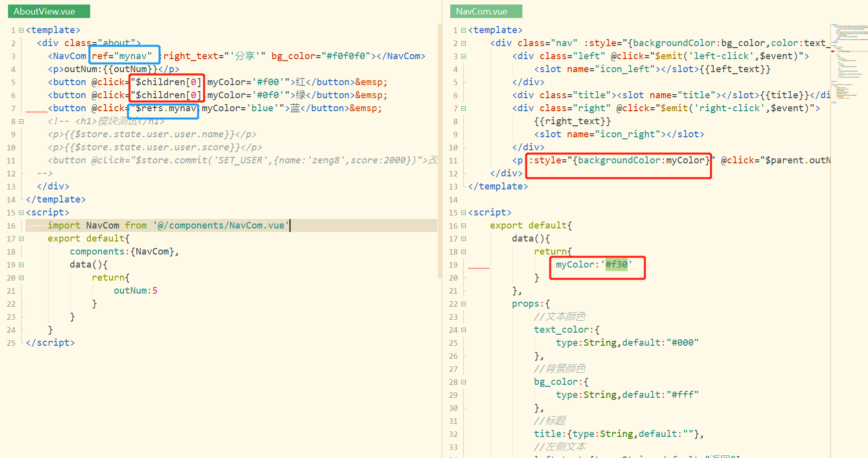Screen dimensions: 868x458
Task: Collapse left div fold on NavCom line 3
Action: pos(463,56)
